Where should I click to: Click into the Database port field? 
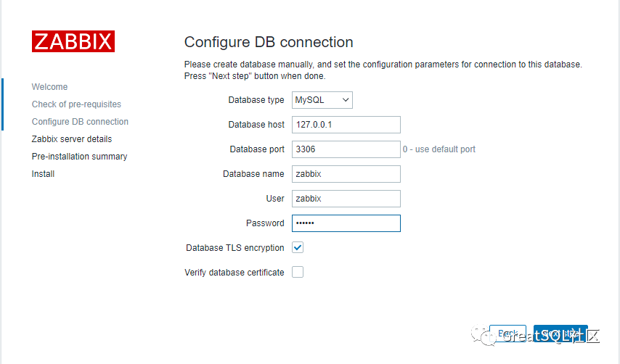[x=346, y=149]
